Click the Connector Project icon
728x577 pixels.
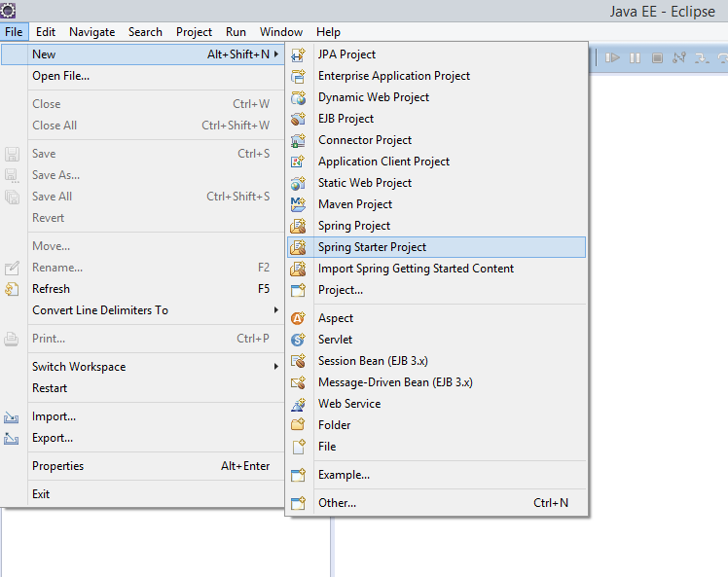pyautogui.click(x=298, y=140)
